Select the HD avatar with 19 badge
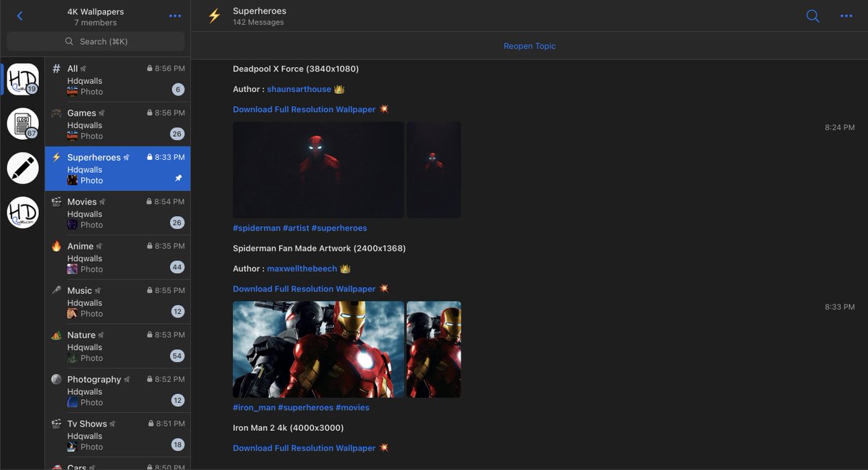This screenshot has width=868, height=470. coord(22,80)
